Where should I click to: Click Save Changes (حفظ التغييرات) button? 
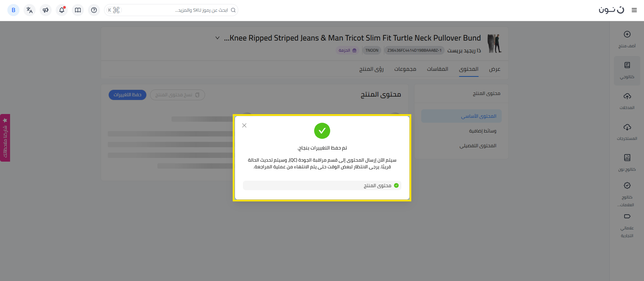pyautogui.click(x=128, y=95)
